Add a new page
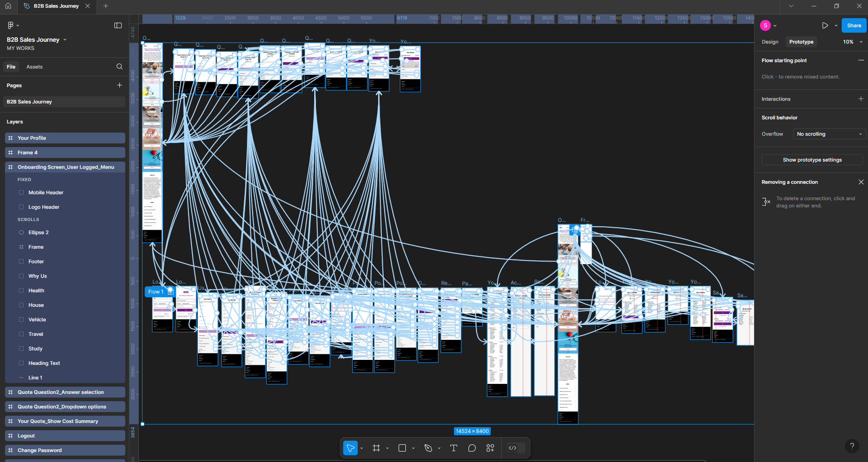 (119, 85)
